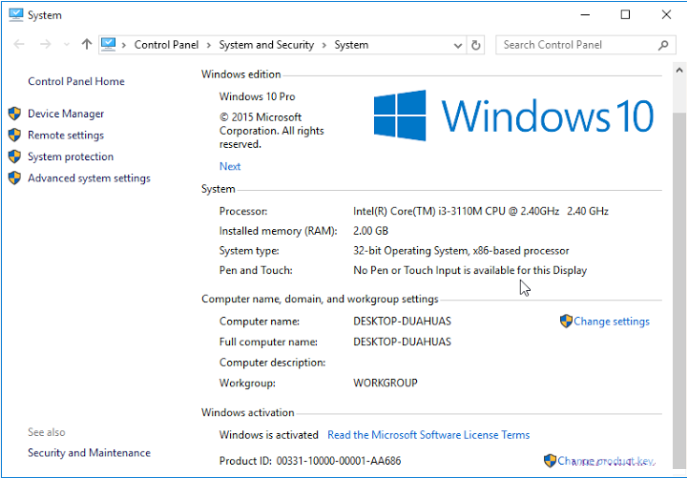The image size is (687, 478).
Task: Maximize the System window
Action: click(625, 15)
